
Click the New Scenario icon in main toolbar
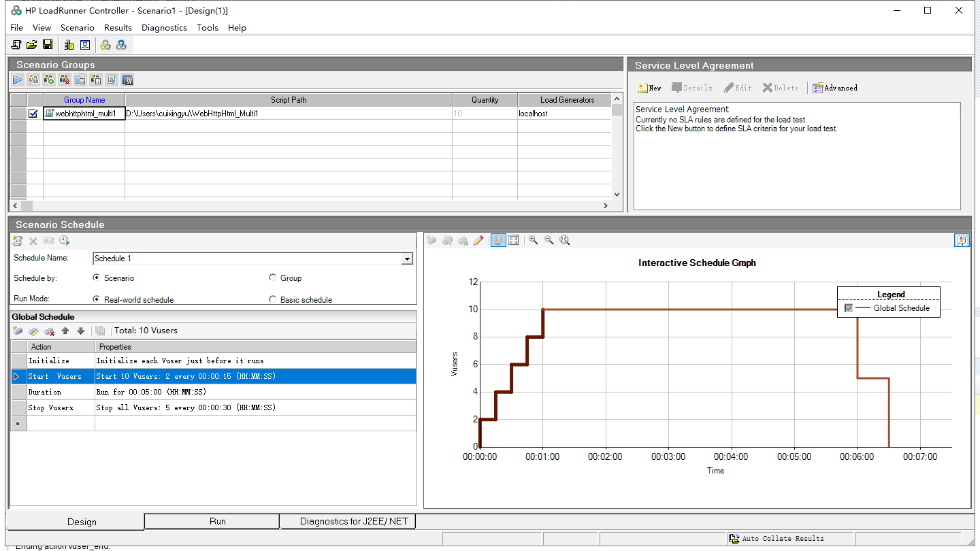coord(16,45)
